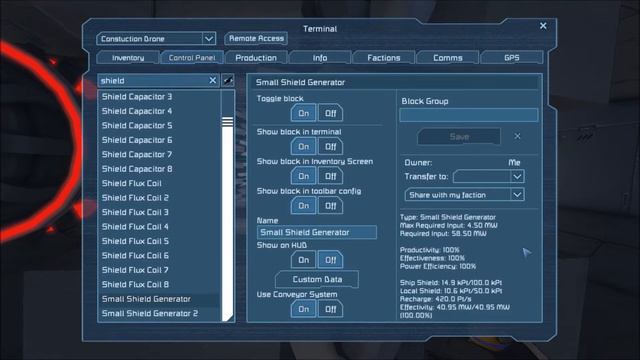Disable Show block in Inventory Screen
The image size is (640, 360).
point(330,176)
